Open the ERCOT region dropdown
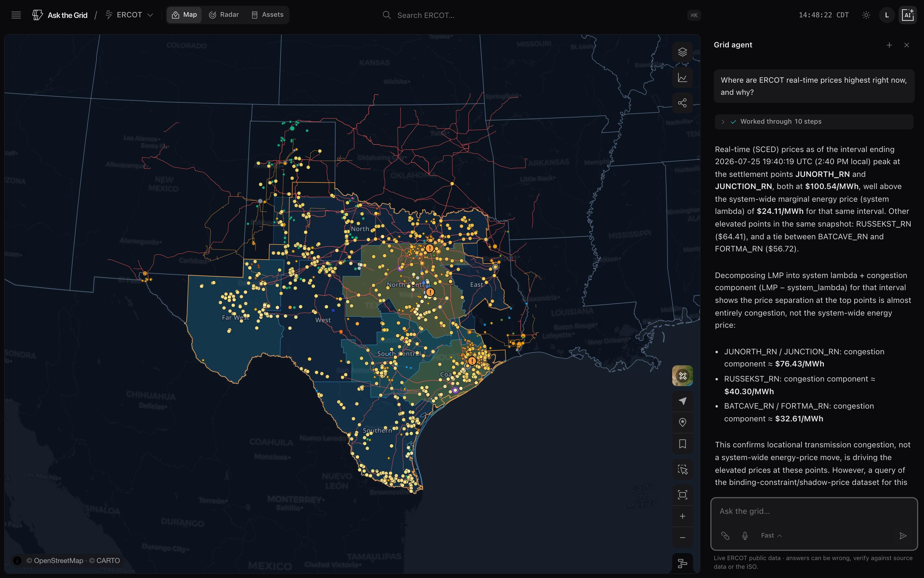Screen dimensions: 924x578 click(x=129, y=15)
